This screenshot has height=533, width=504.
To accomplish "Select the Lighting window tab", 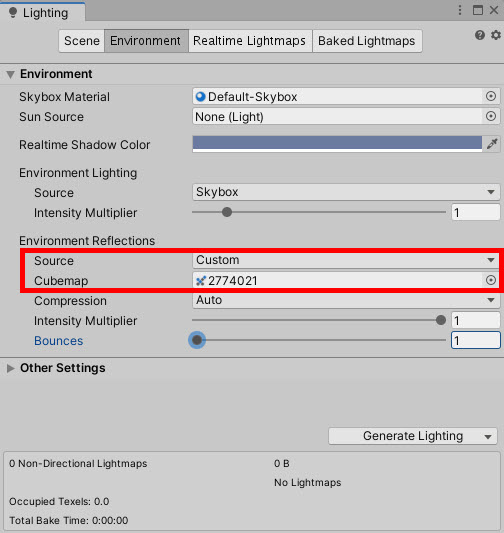I will (41, 13).
